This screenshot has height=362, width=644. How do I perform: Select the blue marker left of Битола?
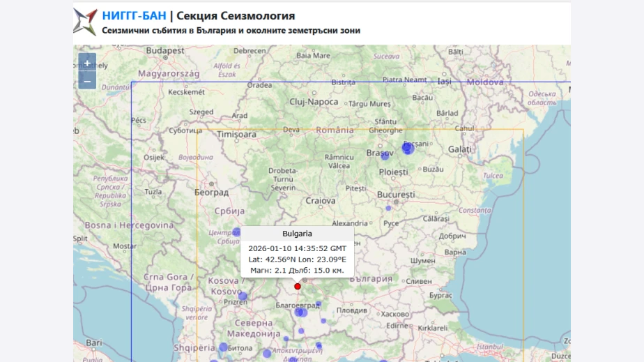[x=223, y=347]
